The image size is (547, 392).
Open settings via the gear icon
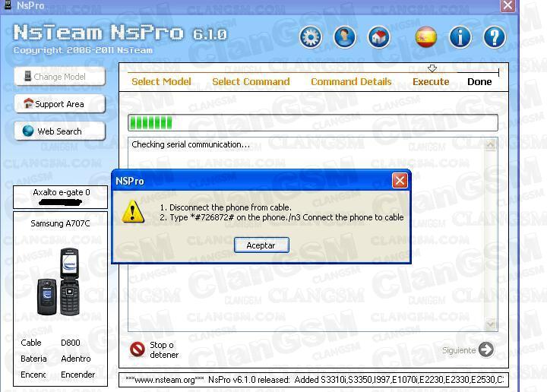tap(311, 37)
